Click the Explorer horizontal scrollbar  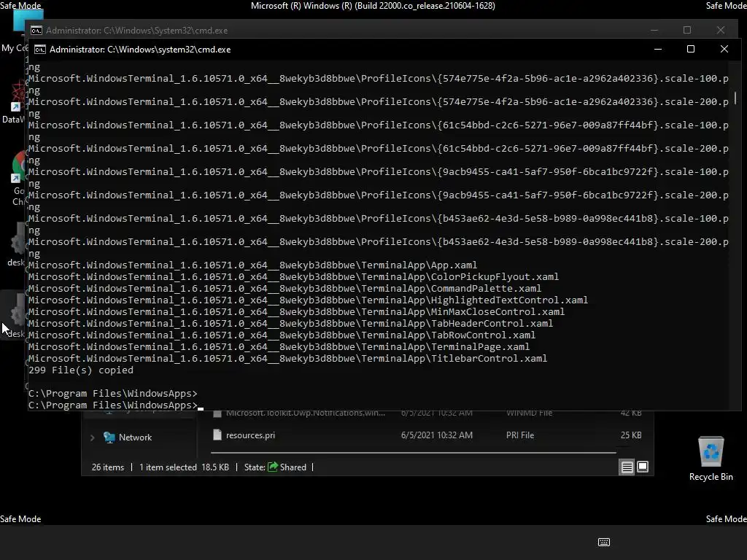413,452
